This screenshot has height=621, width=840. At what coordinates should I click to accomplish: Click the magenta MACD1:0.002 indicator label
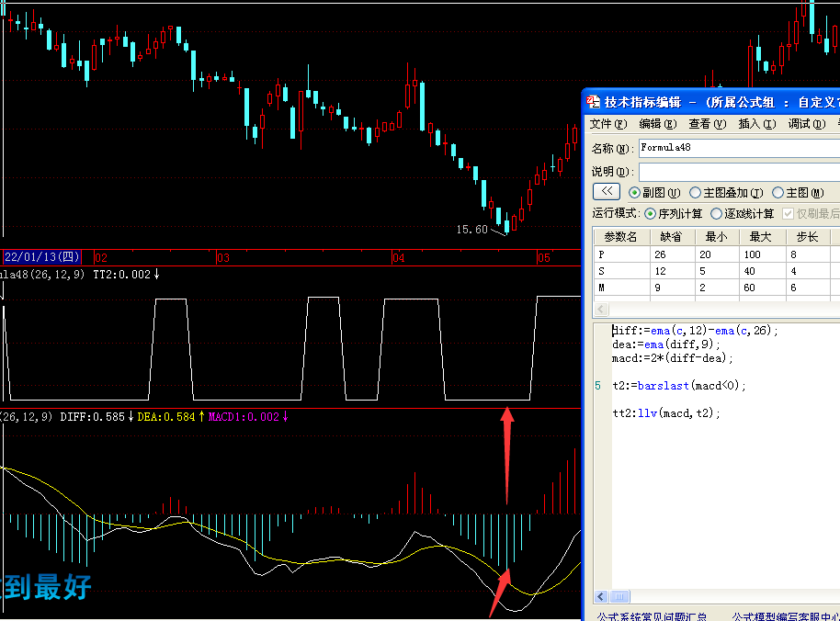point(248,417)
